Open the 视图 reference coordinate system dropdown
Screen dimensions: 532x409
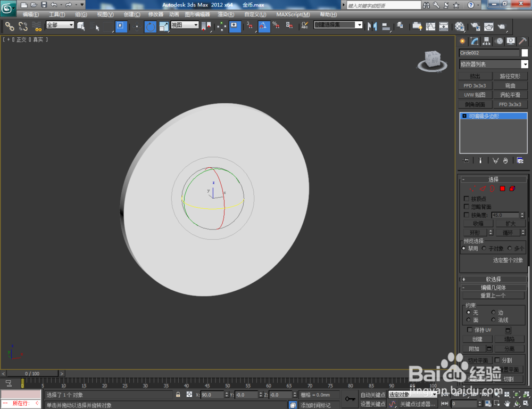coord(195,24)
